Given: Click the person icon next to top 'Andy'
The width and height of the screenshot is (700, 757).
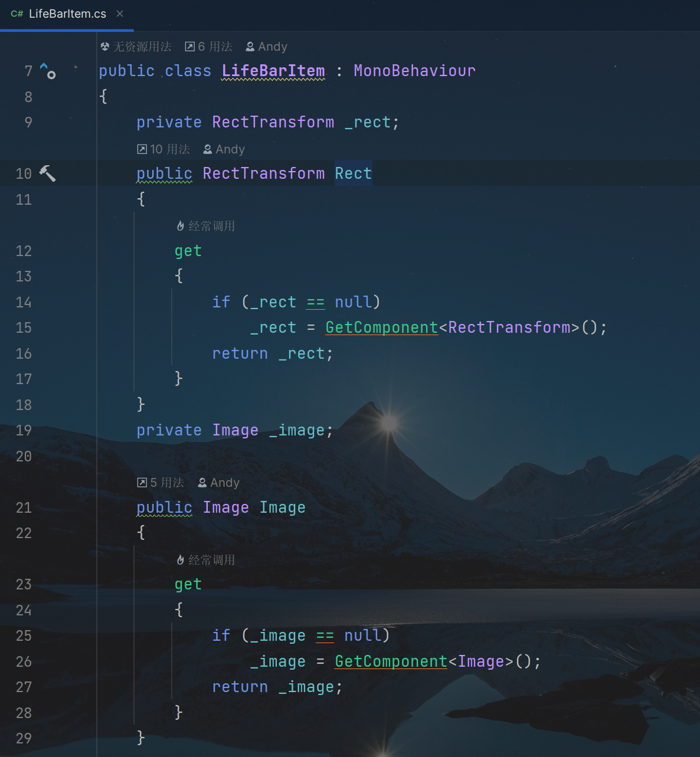Looking at the screenshot, I should [x=250, y=47].
